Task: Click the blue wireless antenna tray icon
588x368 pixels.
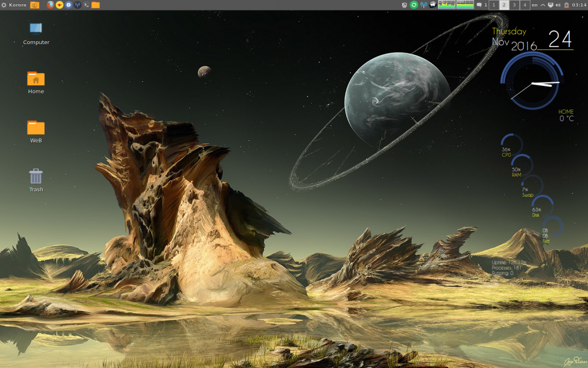Action: (423, 5)
